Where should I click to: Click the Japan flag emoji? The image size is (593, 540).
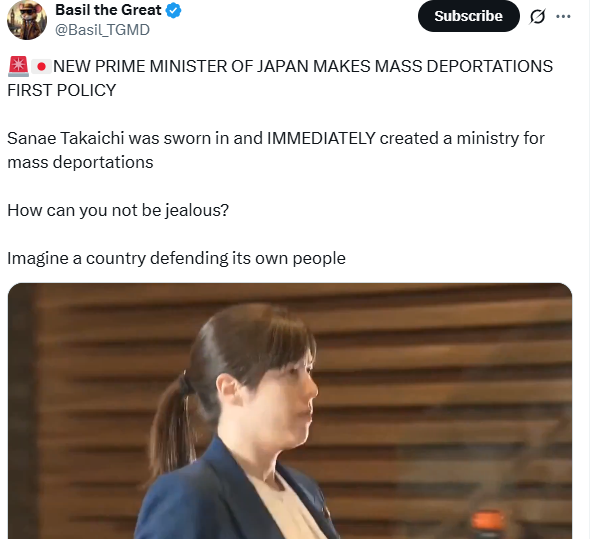tap(41, 67)
